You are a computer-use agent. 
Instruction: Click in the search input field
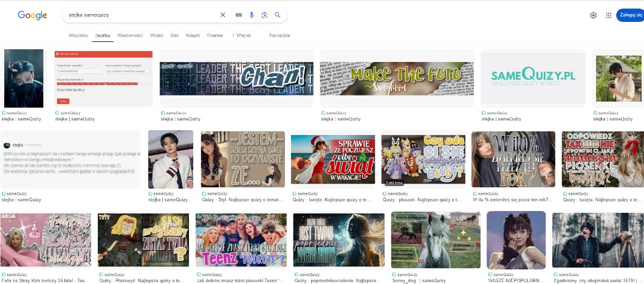click(140, 15)
